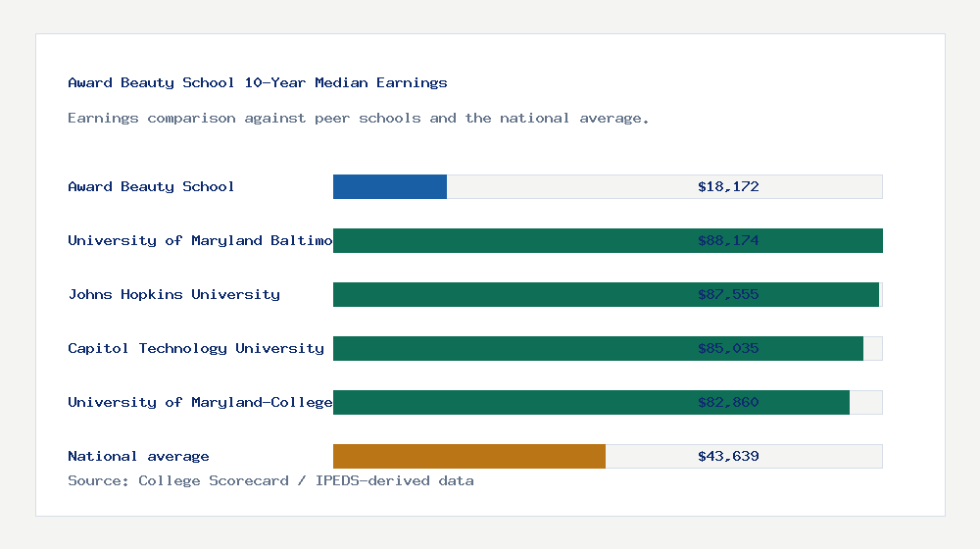Click the $82,860 earnings value
980x549 pixels.
(728, 402)
